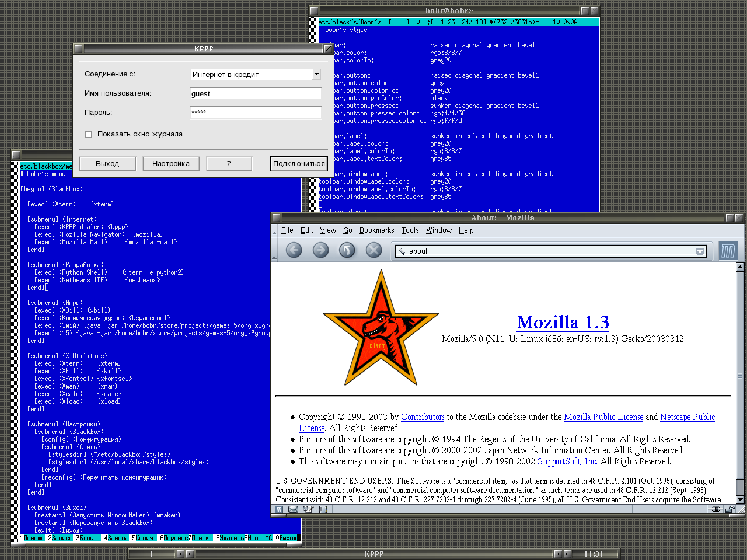Reload the page in Mozilla

click(x=347, y=250)
